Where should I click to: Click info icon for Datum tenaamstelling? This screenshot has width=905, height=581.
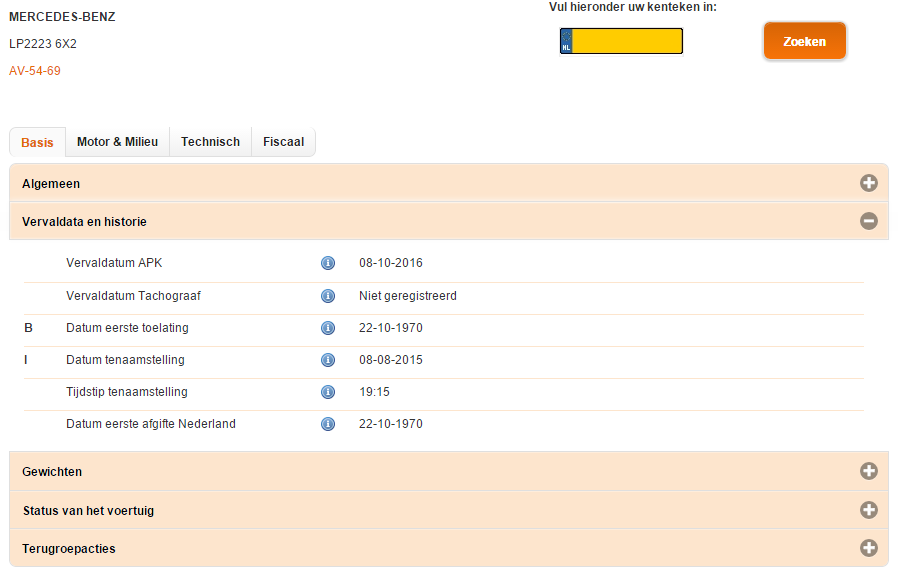(327, 360)
